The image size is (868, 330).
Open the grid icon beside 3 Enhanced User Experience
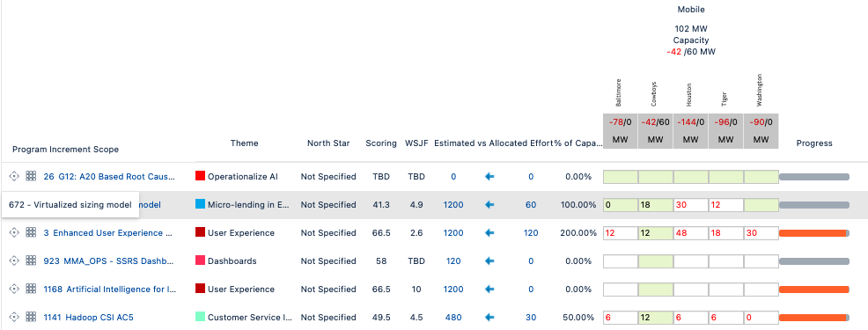[x=31, y=232]
